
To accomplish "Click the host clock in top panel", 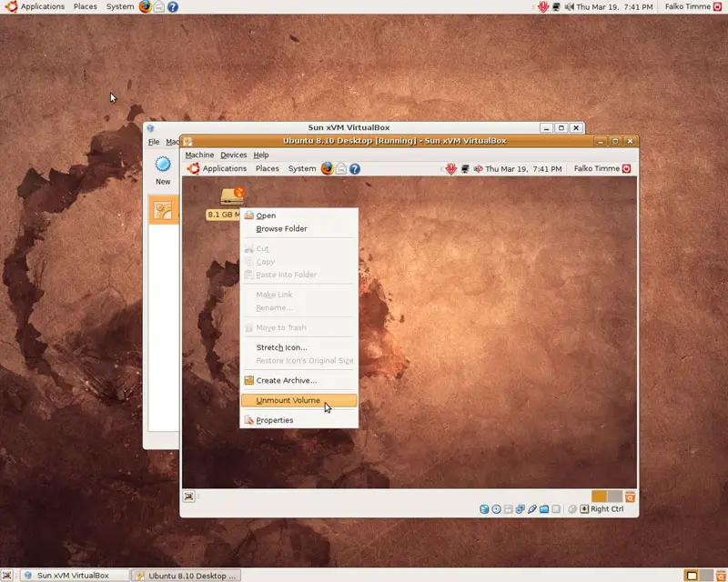I will point(614,7).
